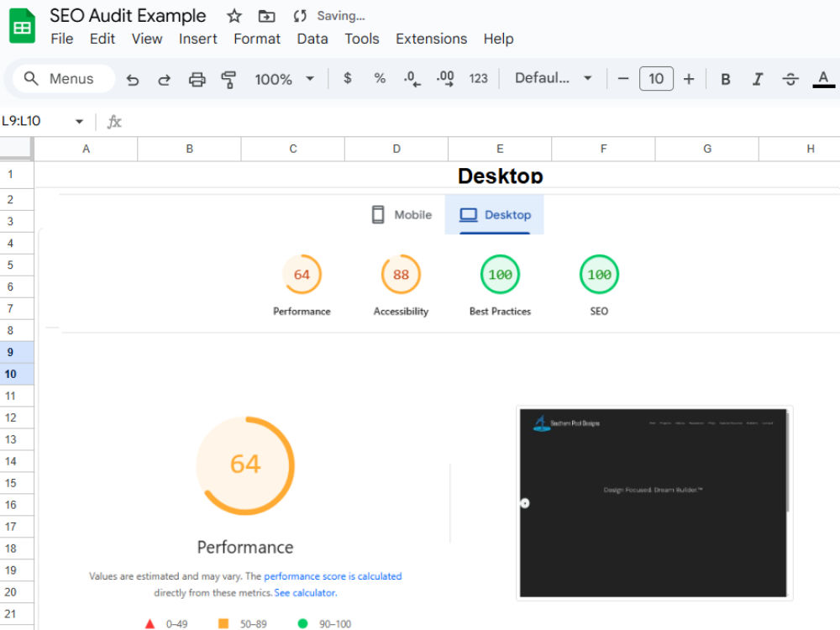Activate the paint format tool
Screen dimensions: 840x630
point(228,79)
